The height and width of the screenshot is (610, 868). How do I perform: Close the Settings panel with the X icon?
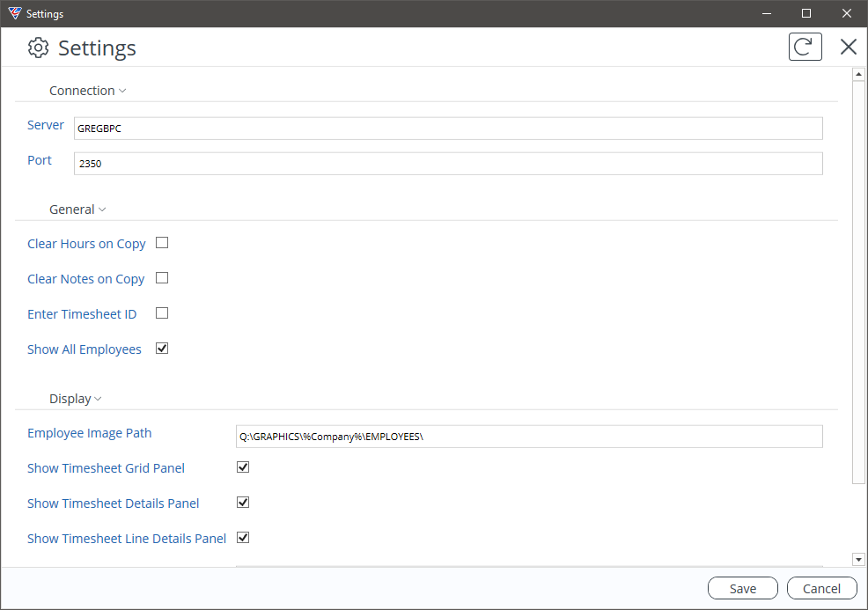point(848,47)
